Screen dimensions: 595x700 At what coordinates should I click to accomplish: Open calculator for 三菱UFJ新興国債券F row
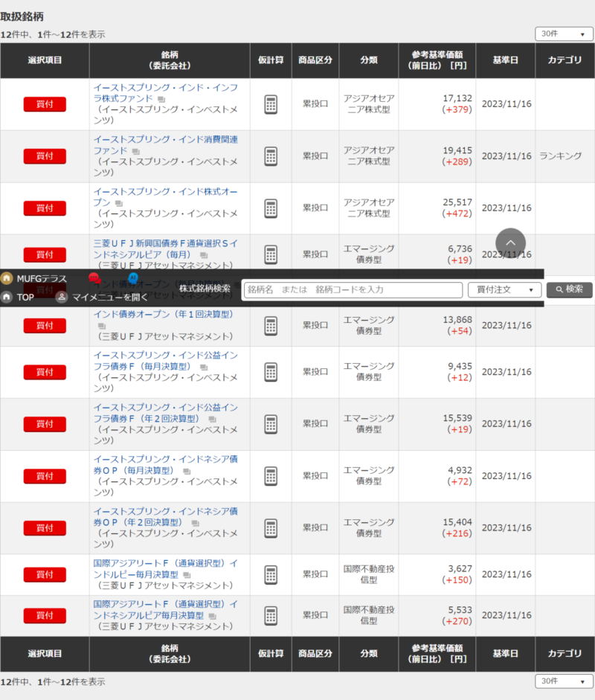click(271, 254)
